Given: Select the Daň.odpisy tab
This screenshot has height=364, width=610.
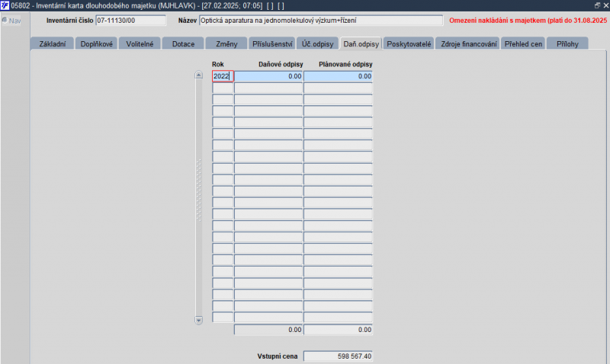Looking at the screenshot, I should [361, 43].
